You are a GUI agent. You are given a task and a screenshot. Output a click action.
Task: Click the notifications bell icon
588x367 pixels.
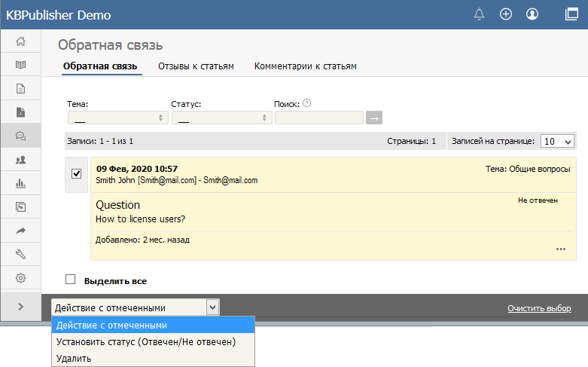tap(480, 14)
